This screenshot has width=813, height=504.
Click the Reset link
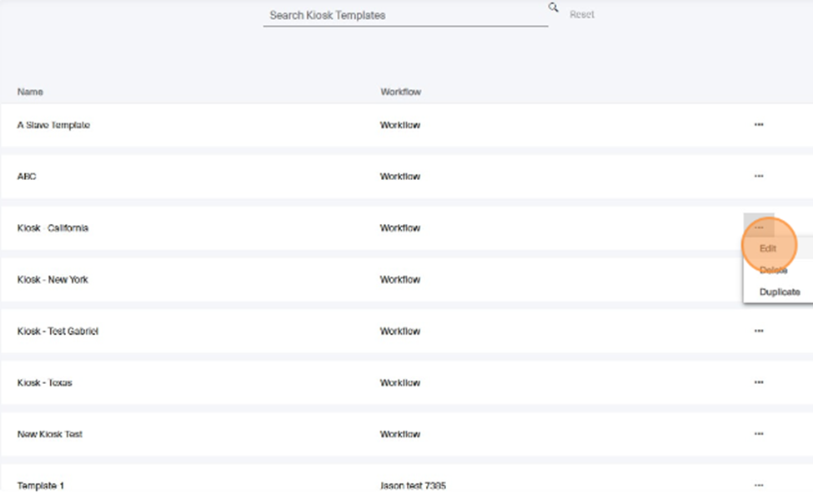pos(581,14)
